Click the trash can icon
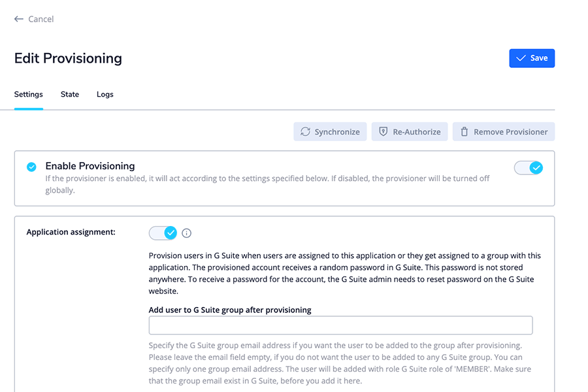This screenshot has height=392, width=588. [x=465, y=132]
